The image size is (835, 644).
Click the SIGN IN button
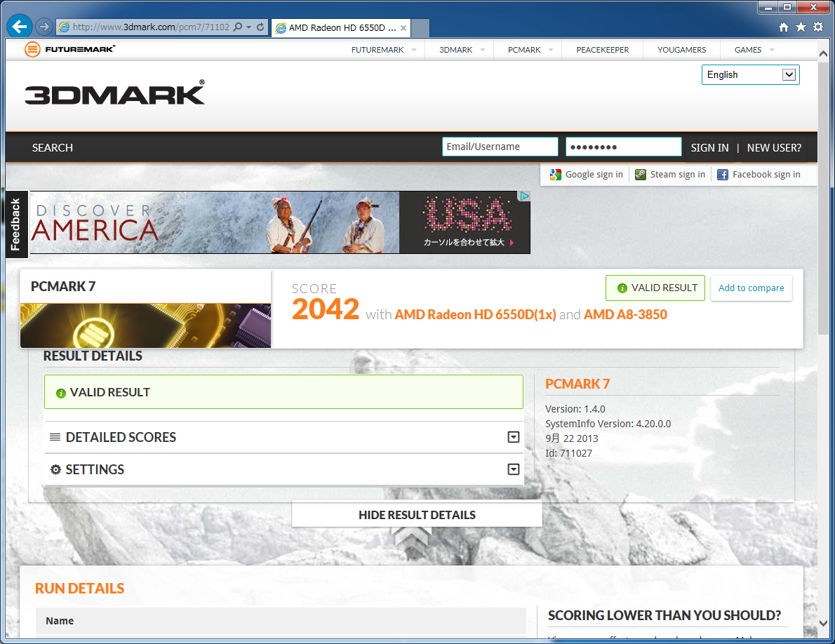pyautogui.click(x=709, y=147)
